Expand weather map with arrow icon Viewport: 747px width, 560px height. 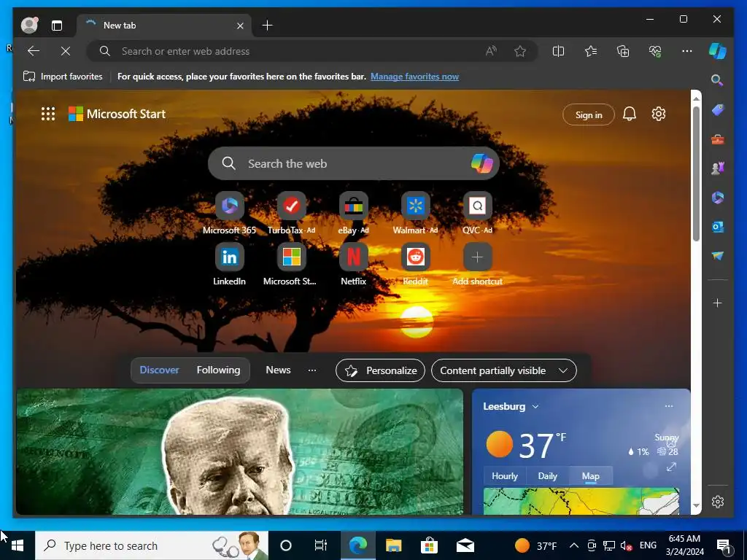point(671,467)
